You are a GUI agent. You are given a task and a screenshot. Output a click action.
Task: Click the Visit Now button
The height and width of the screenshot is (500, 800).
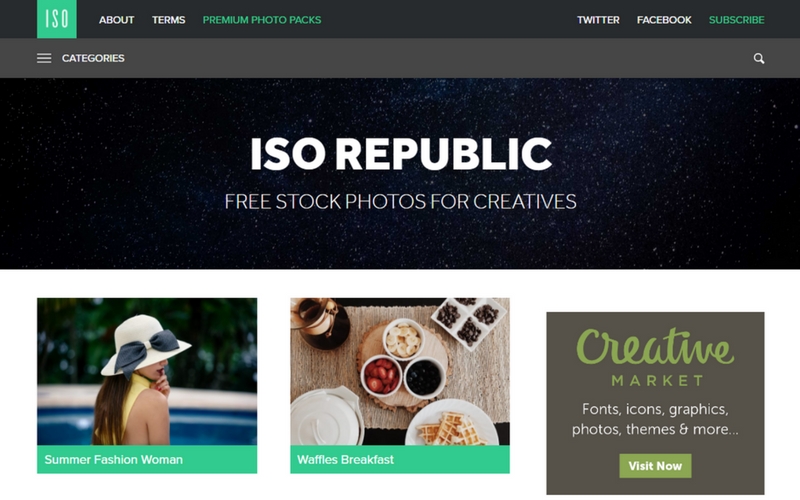click(x=655, y=466)
